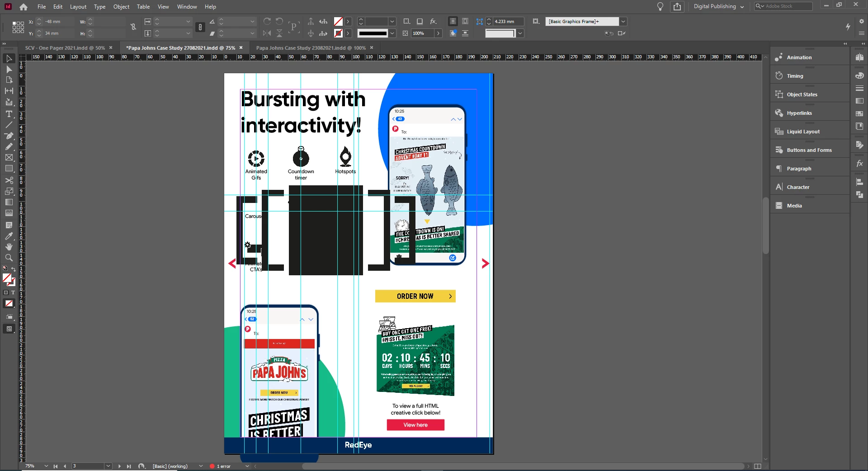Select the Selection tool arrow
This screenshot has width=868, height=471.
coord(9,59)
